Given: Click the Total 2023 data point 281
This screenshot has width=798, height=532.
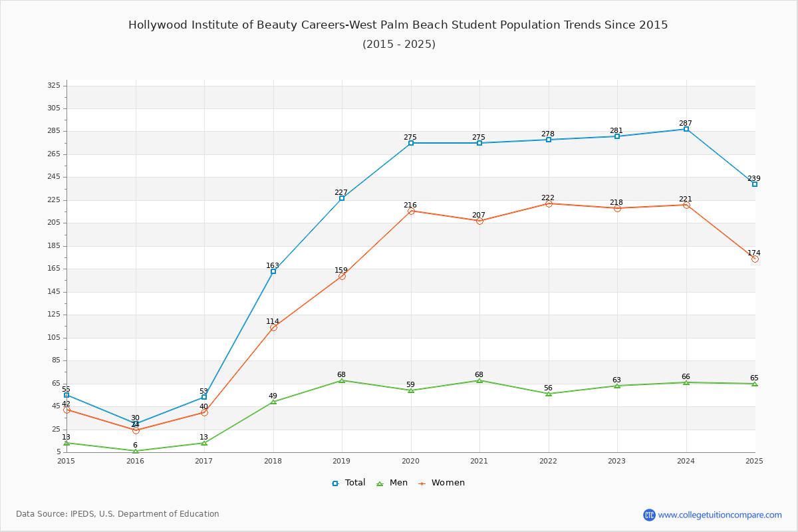Looking at the screenshot, I should coord(617,136).
